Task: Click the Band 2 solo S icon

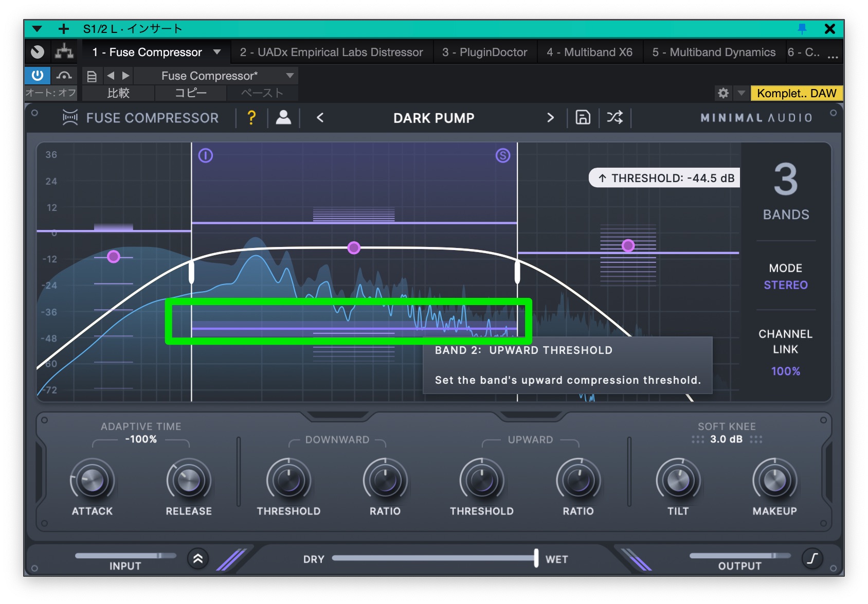Action: (502, 155)
